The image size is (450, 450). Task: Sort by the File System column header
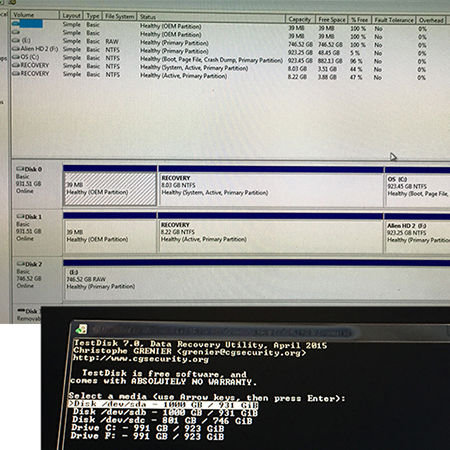[120, 16]
